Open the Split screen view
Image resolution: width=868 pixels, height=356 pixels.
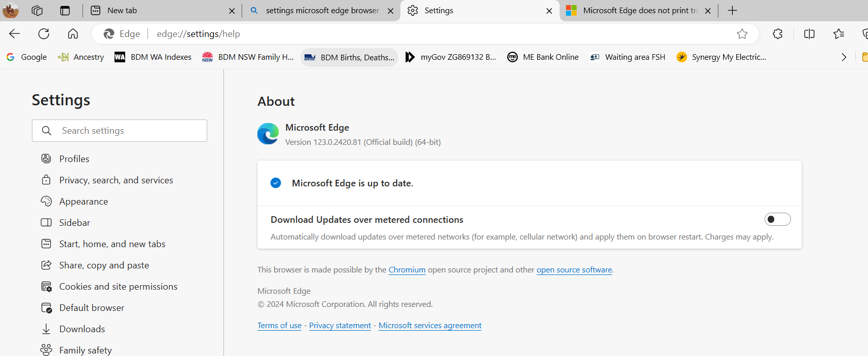[809, 34]
